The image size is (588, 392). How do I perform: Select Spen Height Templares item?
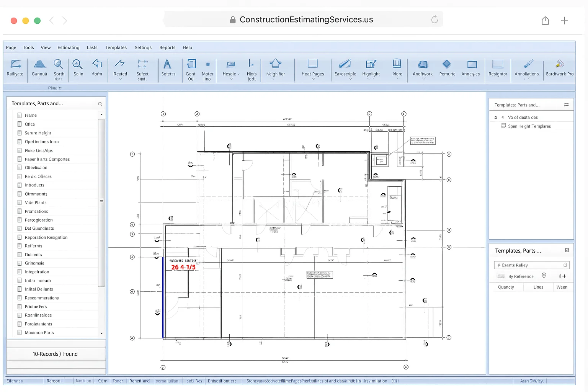529,126
